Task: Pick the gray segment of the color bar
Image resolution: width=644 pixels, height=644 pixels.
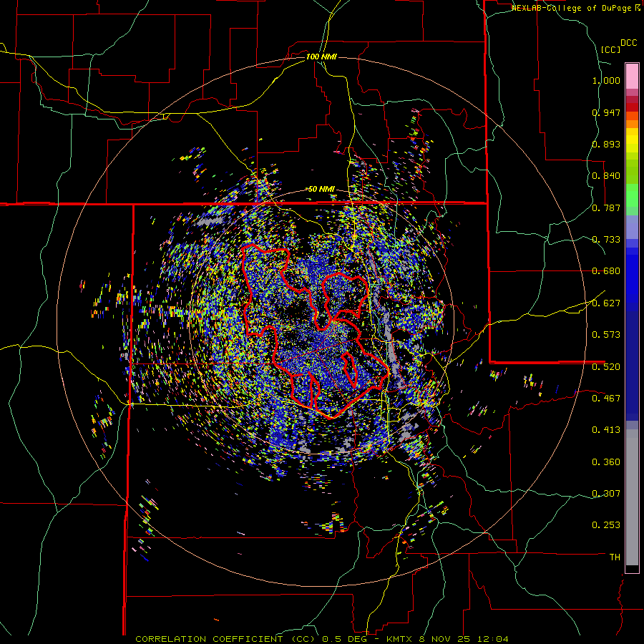Action: 632,497
